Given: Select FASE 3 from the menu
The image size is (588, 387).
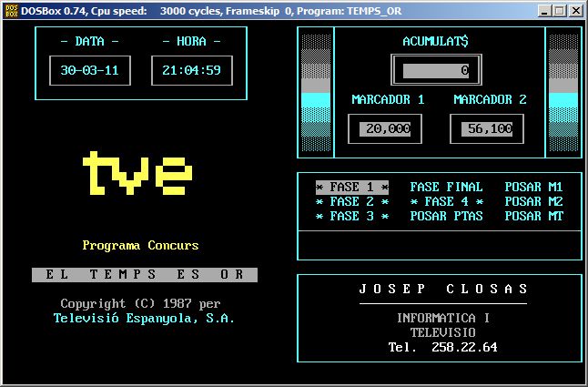Looking at the screenshot, I should (x=351, y=216).
